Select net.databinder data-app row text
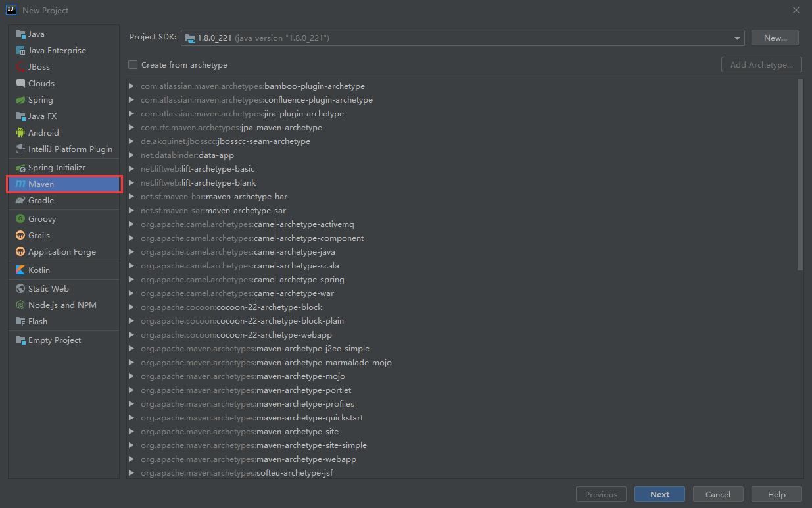 [187, 155]
